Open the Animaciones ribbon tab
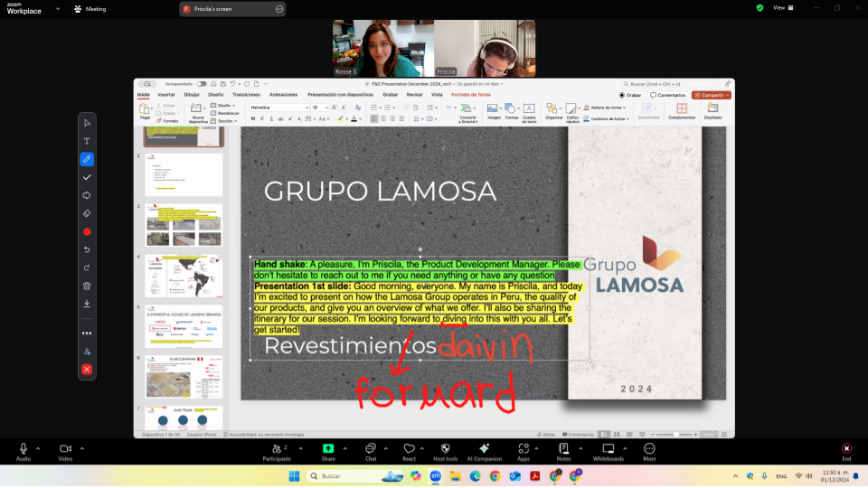The width and height of the screenshot is (868, 488). click(283, 95)
